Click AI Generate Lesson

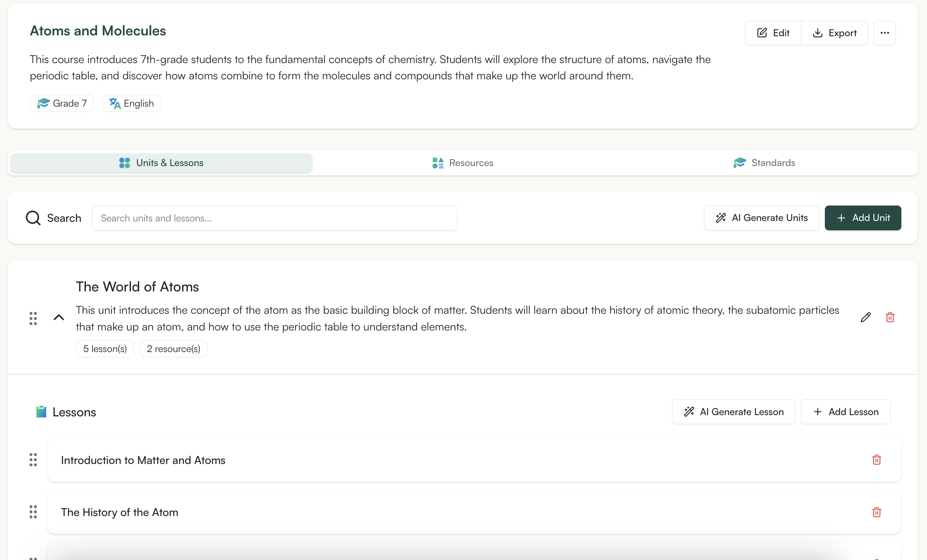click(734, 411)
